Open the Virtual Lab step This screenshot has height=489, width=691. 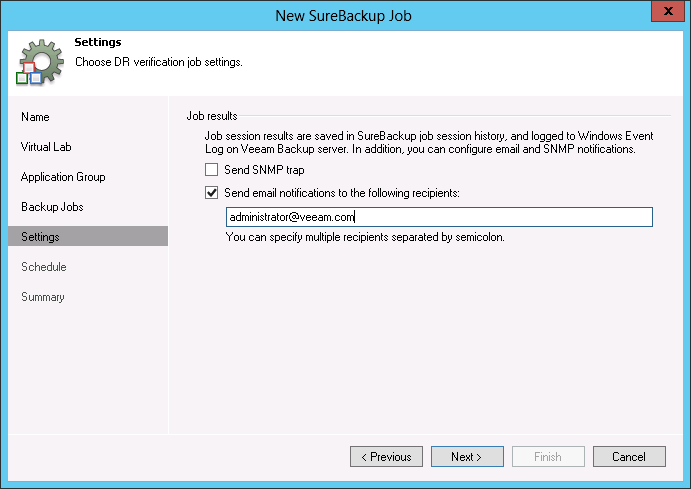(x=46, y=147)
